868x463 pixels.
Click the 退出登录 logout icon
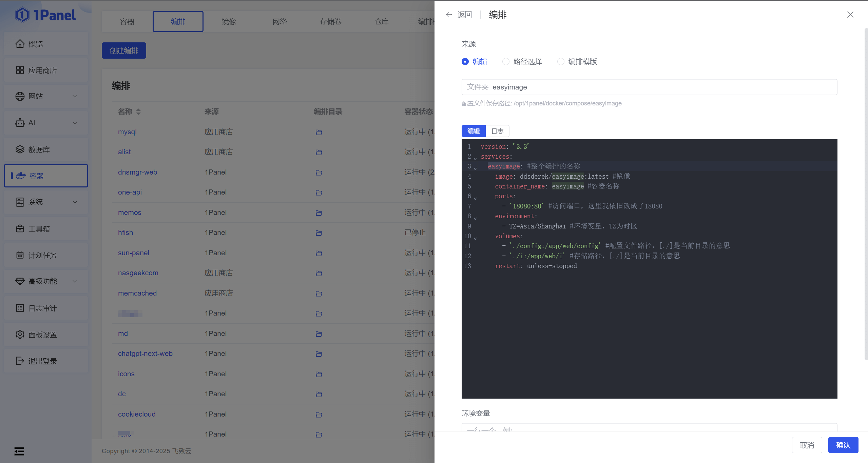point(20,361)
